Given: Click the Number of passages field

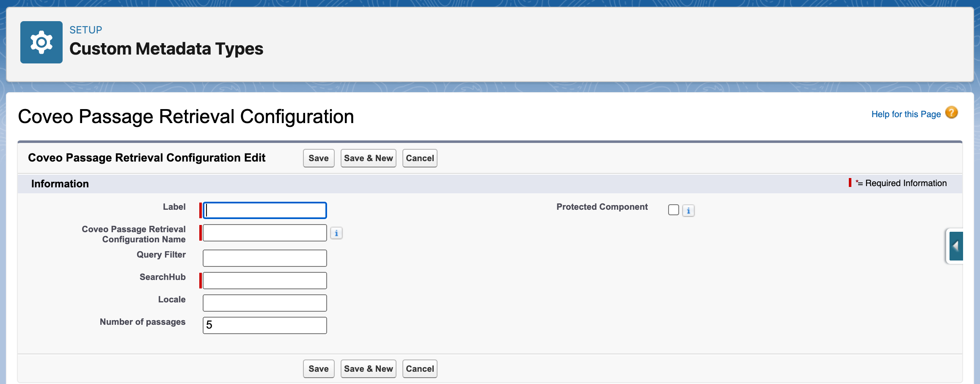Looking at the screenshot, I should tap(265, 325).
